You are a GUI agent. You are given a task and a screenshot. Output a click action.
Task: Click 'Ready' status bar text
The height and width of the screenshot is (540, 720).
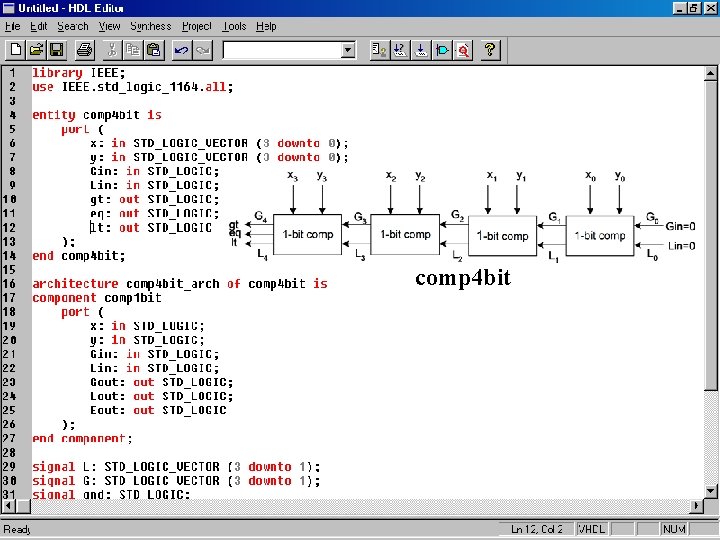point(17,529)
